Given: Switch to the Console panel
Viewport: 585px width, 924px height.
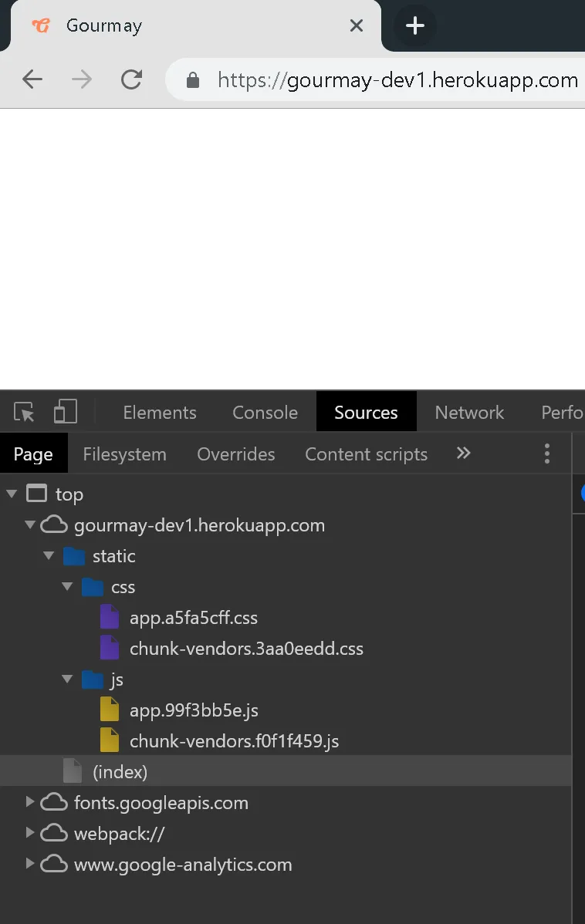Looking at the screenshot, I should click(265, 412).
